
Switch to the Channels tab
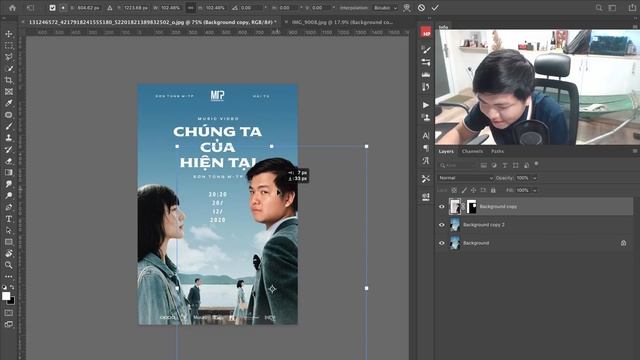pos(472,151)
